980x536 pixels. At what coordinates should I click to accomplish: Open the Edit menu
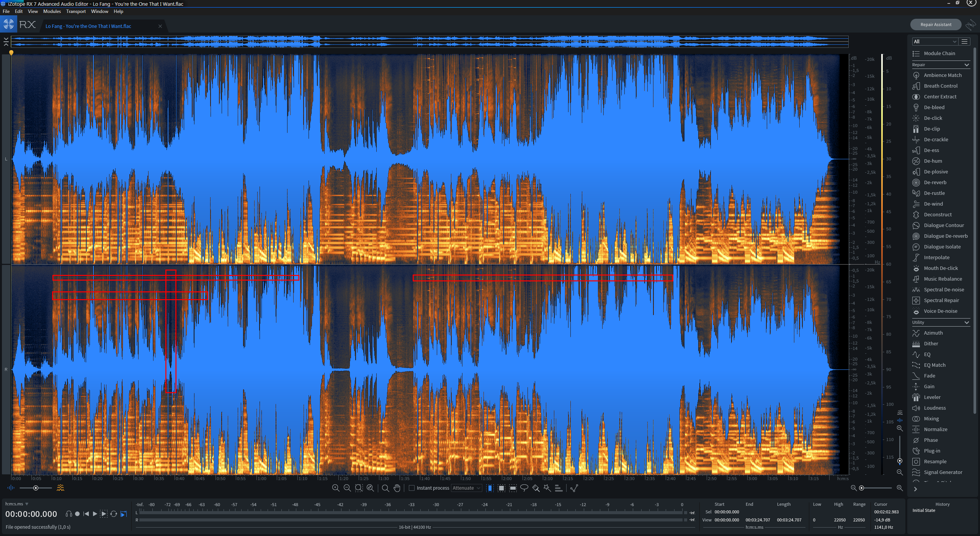[19, 11]
